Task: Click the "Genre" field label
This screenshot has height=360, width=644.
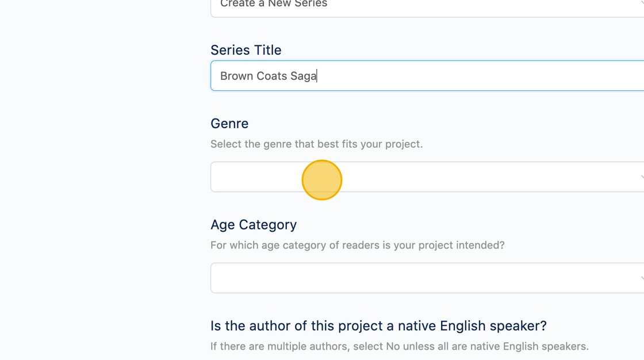Action: [x=229, y=124]
